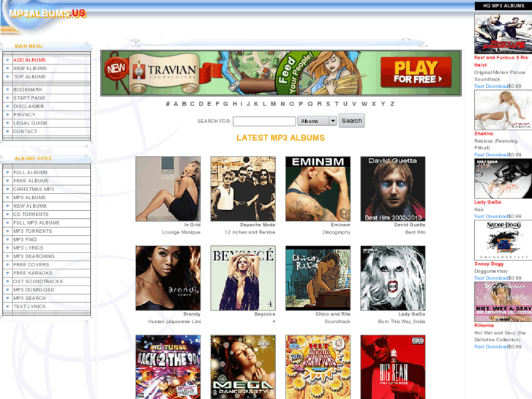View the DISCLAIMER page
Image resolution: width=532 pixels, height=399 pixels.
coord(29,106)
